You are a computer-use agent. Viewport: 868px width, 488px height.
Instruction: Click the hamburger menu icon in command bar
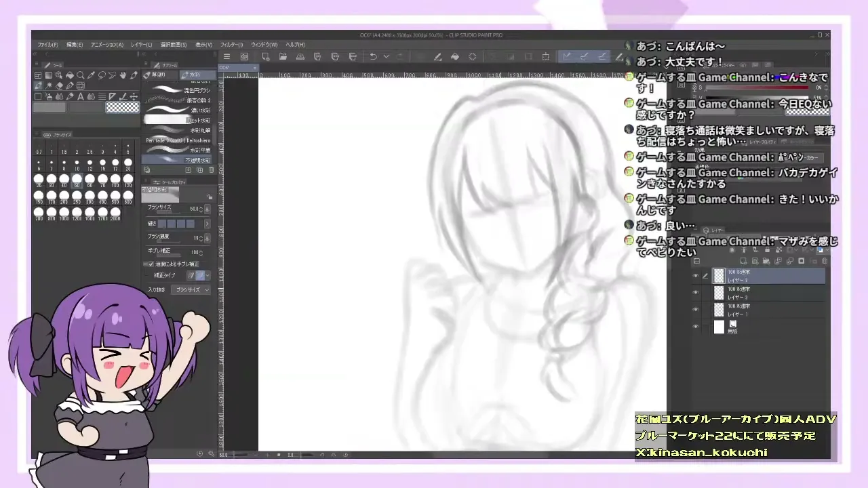click(226, 57)
